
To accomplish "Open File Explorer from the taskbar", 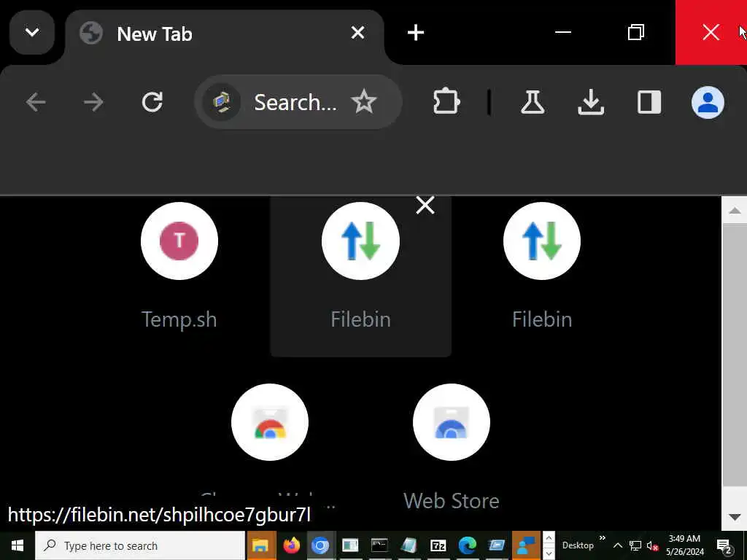I will [260, 545].
